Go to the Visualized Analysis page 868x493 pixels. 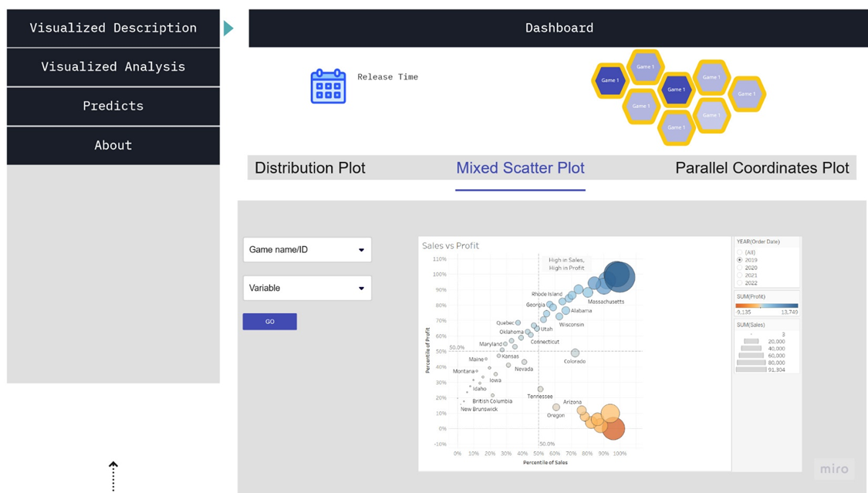coord(113,67)
